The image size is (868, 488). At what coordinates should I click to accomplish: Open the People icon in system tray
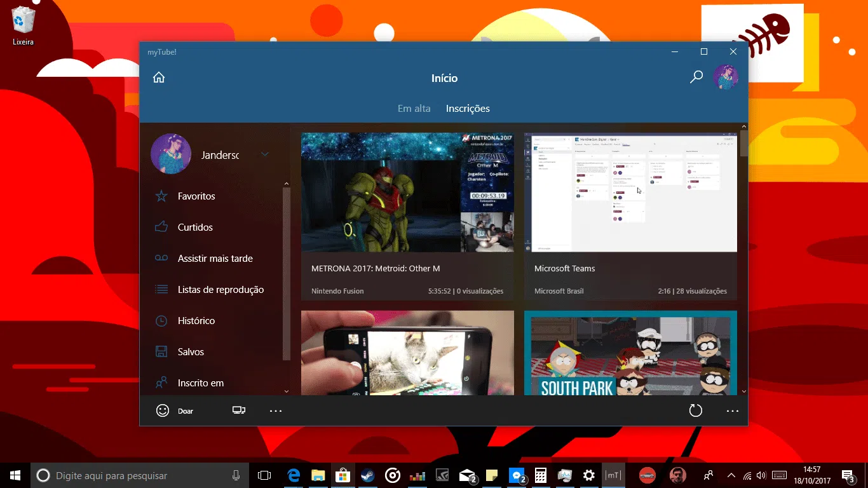[x=709, y=475]
